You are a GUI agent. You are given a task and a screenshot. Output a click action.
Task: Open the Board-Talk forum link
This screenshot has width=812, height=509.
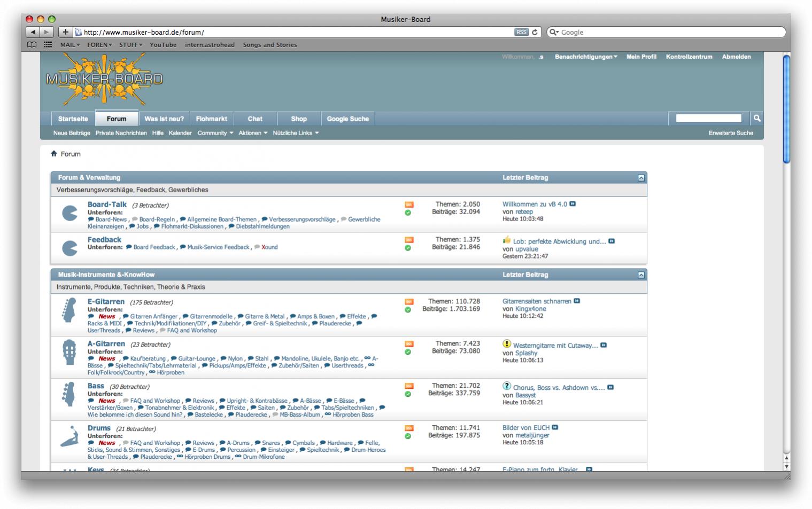click(107, 205)
